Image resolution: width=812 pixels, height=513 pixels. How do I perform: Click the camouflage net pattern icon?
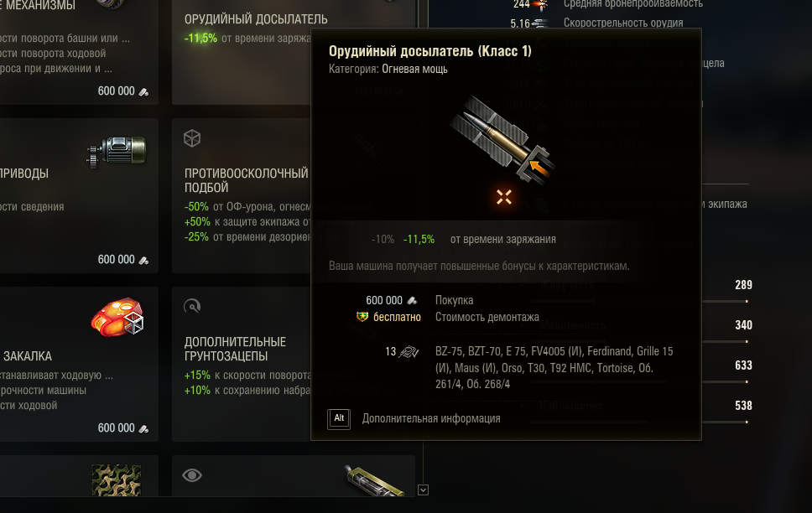coord(117,479)
